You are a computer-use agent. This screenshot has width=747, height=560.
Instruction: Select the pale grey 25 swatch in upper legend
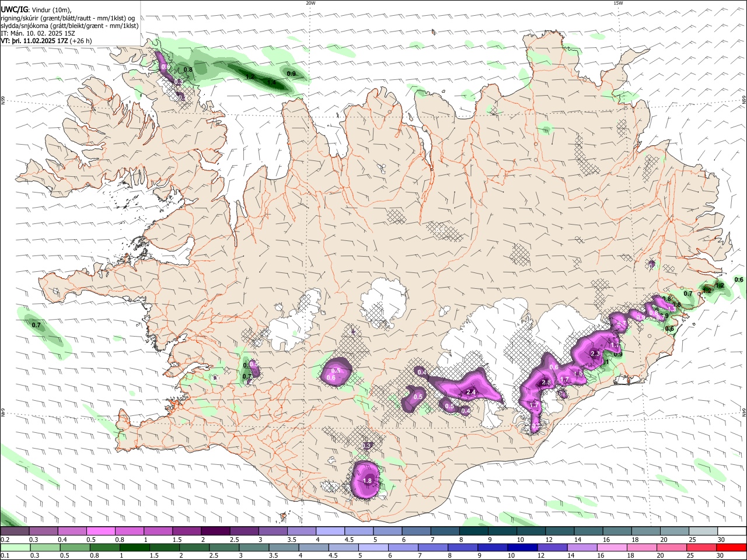pyautogui.click(x=702, y=531)
